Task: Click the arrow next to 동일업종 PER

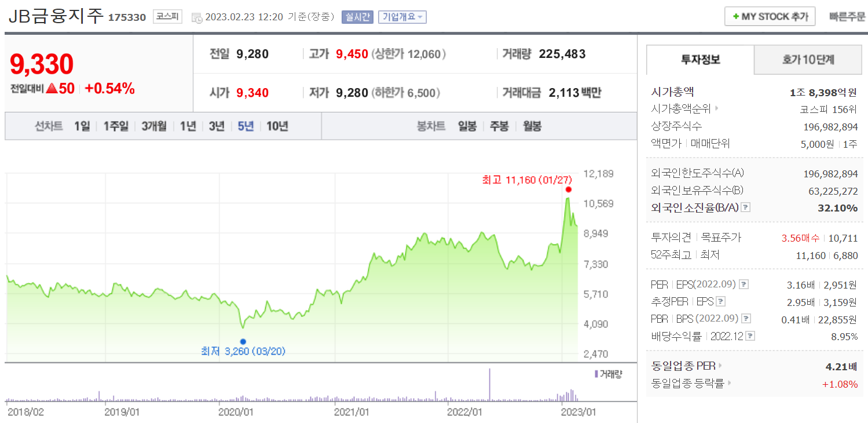Action: (x=720, y=366)
